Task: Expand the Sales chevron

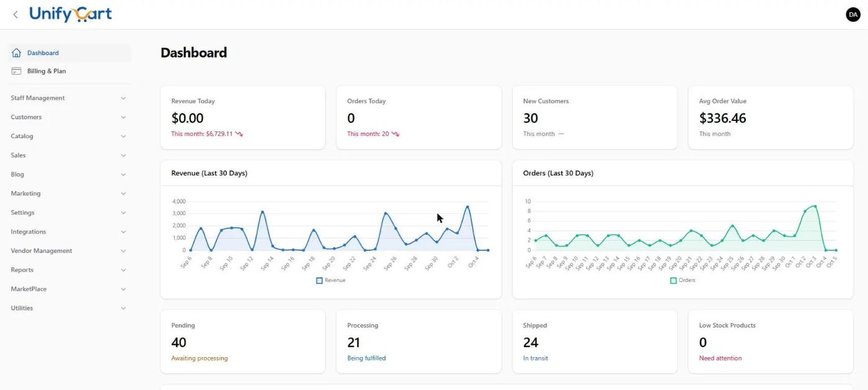Action: coord(123,156)
